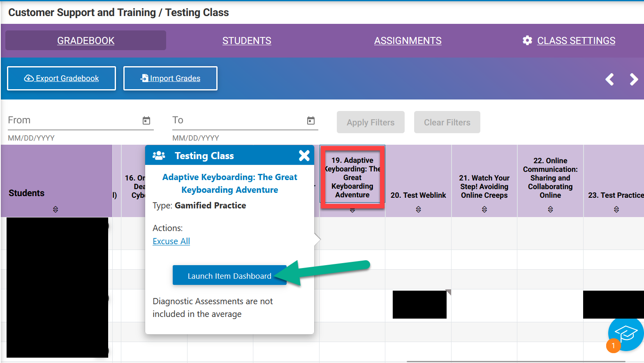
Task: Launch the Item Dashboard
Action: 229,276
